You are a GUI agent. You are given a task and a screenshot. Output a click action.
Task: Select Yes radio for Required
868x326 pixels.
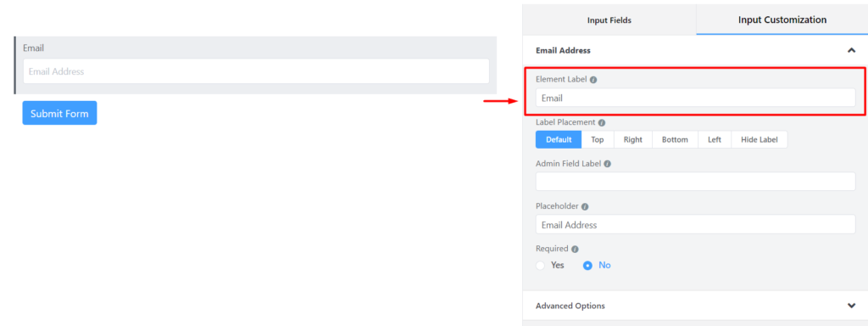tap(541, 266)
